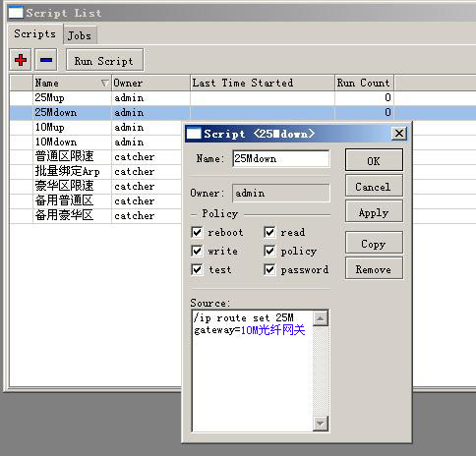Uncheck the reboot policy checkbox
Viewport: 476px width, 456px height.
point(197,232)
